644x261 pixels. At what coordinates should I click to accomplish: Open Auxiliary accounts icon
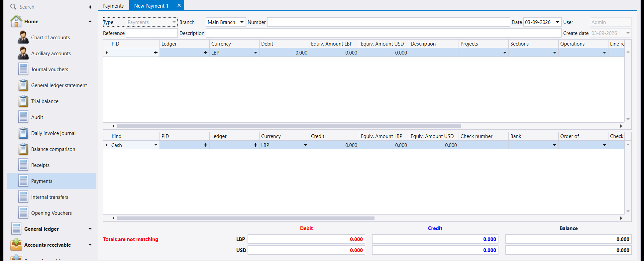23,53
